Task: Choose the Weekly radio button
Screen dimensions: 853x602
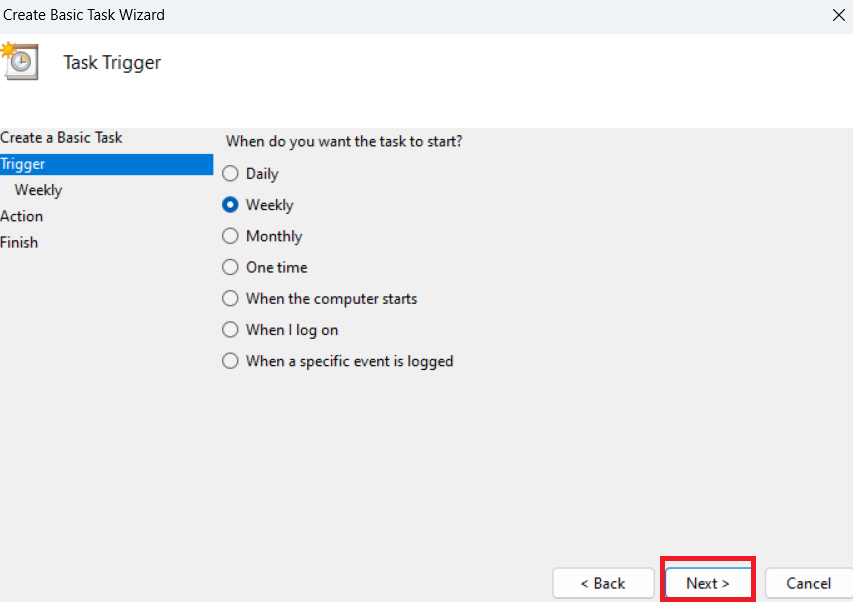Action: [x=231, y=205]
